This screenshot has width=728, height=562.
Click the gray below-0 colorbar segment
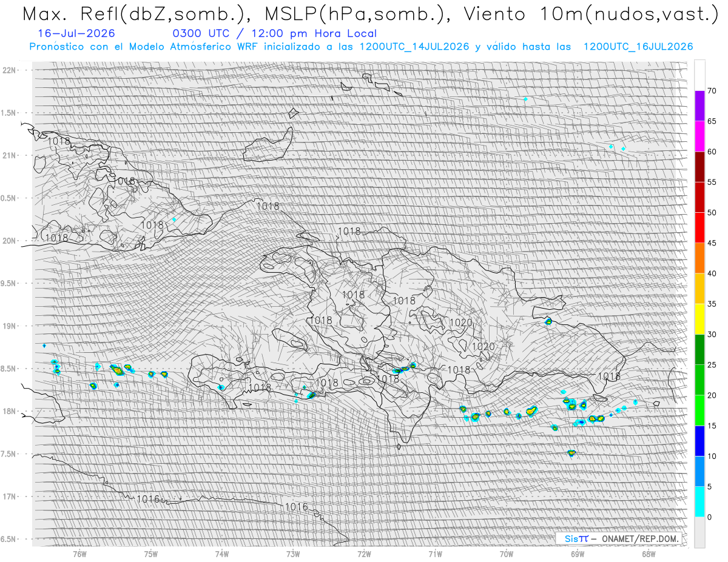point(699,532)
